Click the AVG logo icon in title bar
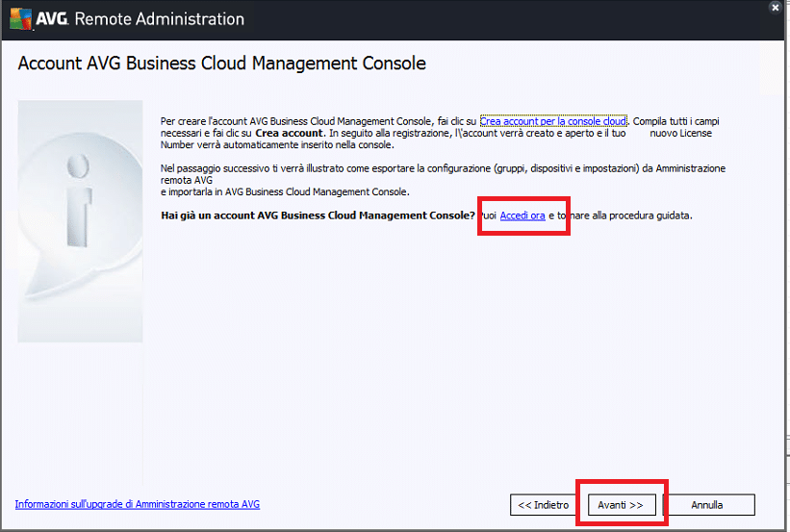The width and height of the screenshot is (790, 532). click(x=20, y=19)
